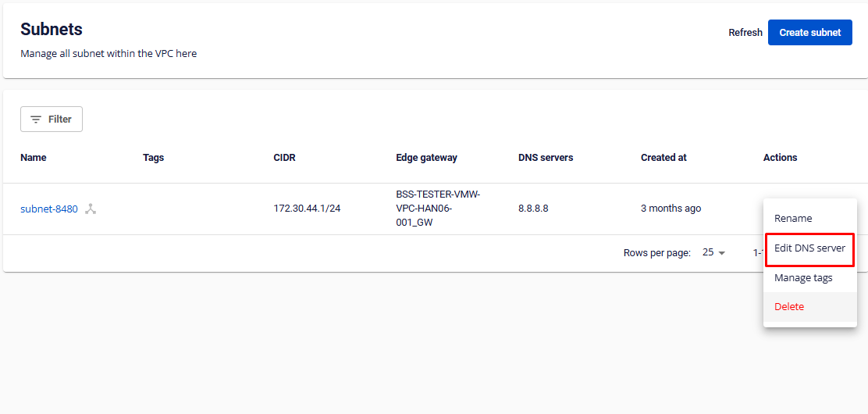Click the BSS-TESTER-VMW-VPC-HAN06-001_GW gateway cell

(438, 209)
